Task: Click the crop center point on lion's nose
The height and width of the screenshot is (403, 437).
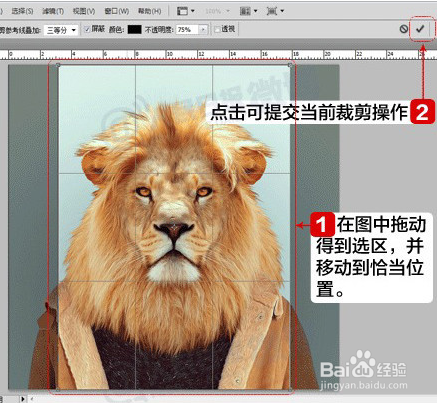Action: point(174,227)
